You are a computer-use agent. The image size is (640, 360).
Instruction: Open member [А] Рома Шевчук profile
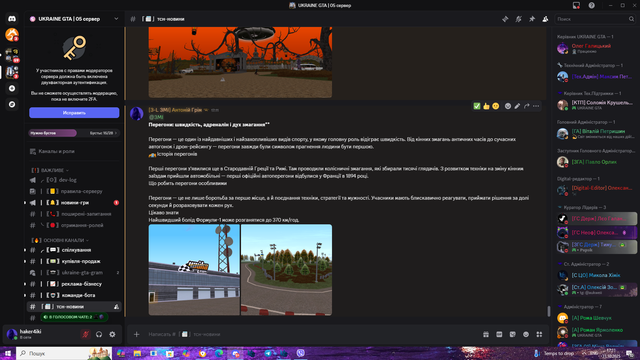596,318
